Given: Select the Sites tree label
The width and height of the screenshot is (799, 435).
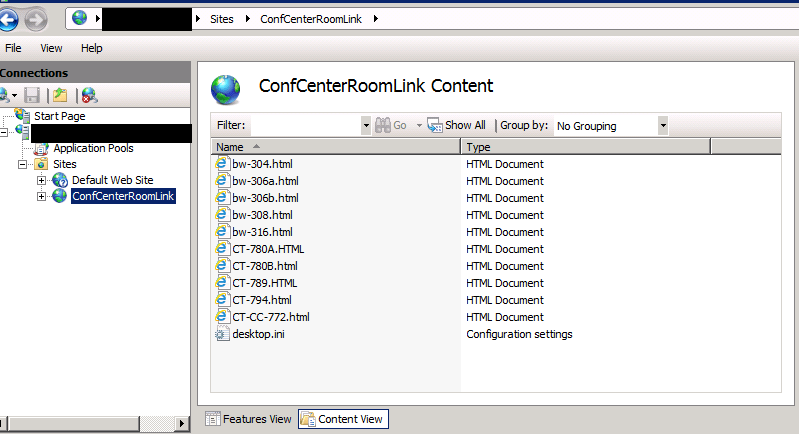Looking at the screenshot, I should click(x=65, y=164).
